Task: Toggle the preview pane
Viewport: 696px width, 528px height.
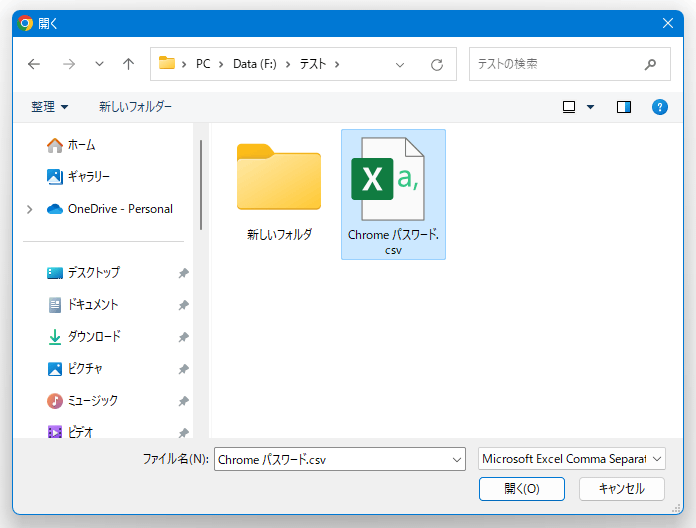Action: 624,107
